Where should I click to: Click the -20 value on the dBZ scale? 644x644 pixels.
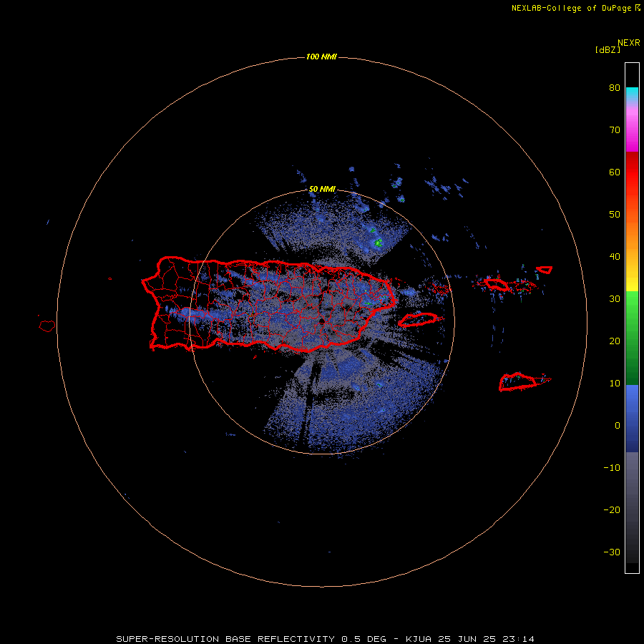click(x=612, y=510)
